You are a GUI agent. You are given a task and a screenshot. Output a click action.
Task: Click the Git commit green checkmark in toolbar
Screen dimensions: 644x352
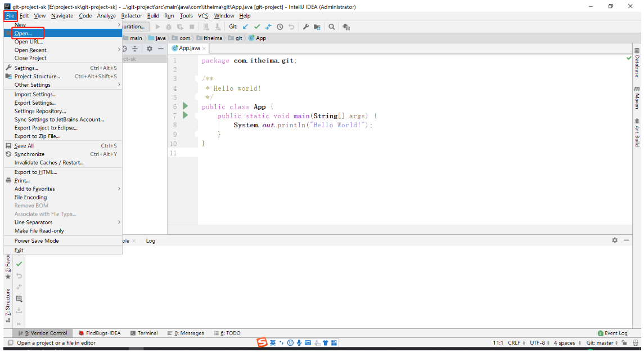tap(256, 26)
